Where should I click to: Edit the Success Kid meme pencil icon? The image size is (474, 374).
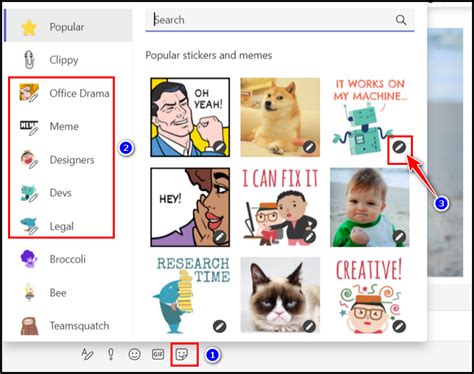399,237
